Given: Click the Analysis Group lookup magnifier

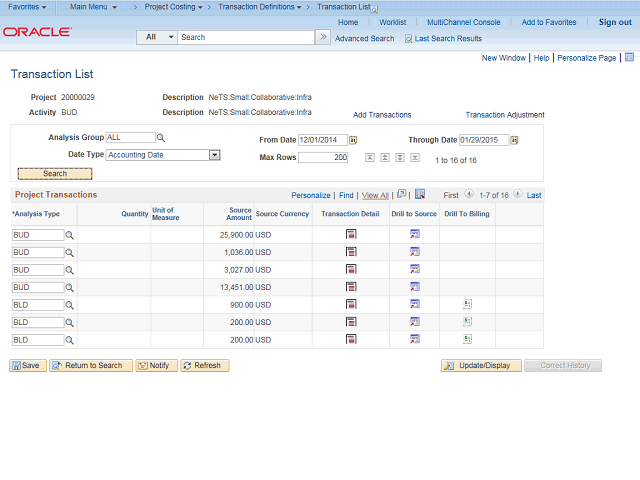Looking at the screenshot, I should point(160,138).
